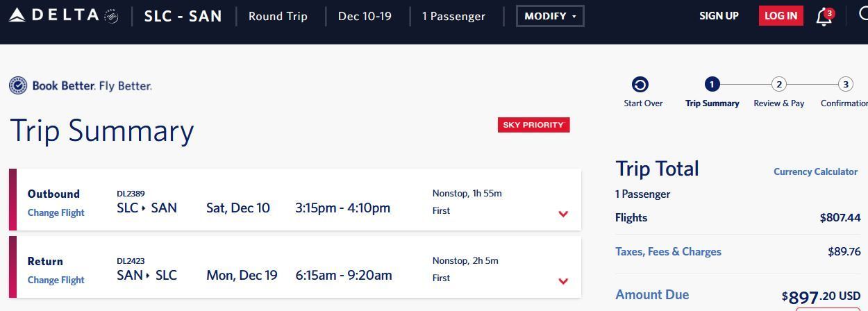Change the Outbound flight
868x311 pixels.
[x=56, y=212]
